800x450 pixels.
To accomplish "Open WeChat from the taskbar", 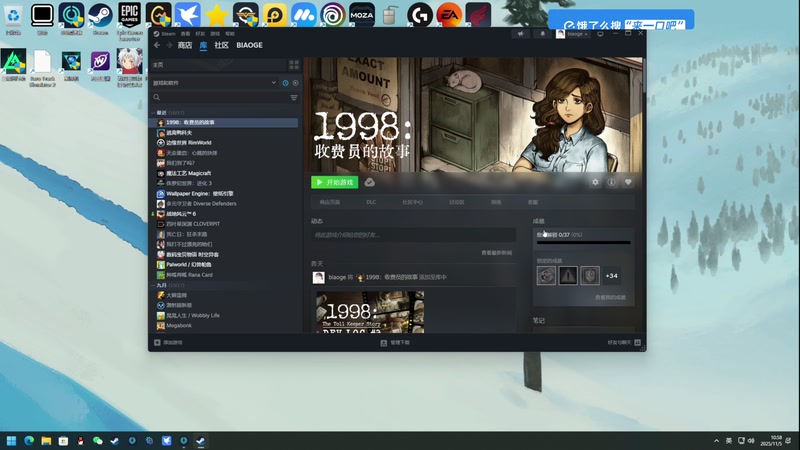I will pyautogui.click(x=97, y=441).
